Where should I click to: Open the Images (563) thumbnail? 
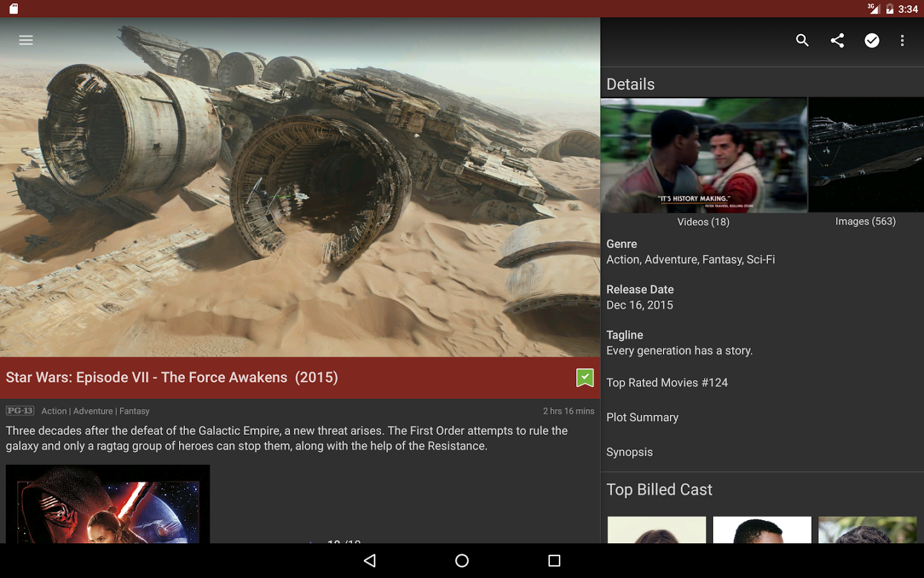[x=866, y=155]
